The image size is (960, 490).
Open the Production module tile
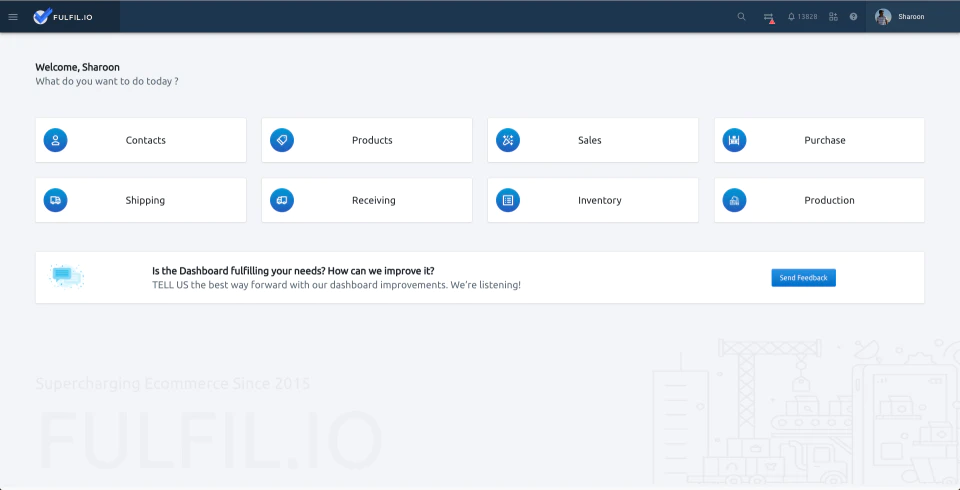819,200
